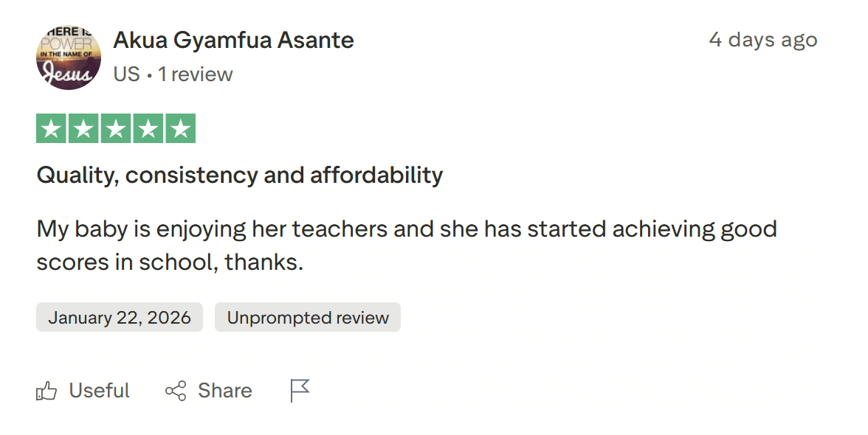Click the "January 22, 2026" date tag
Screen dimensions: 868x435
point(120,318)
